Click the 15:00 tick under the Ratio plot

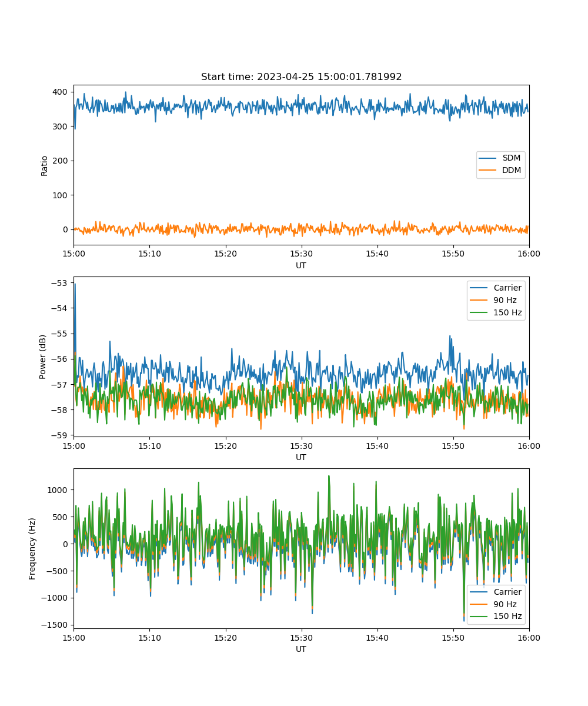(73, 254)
